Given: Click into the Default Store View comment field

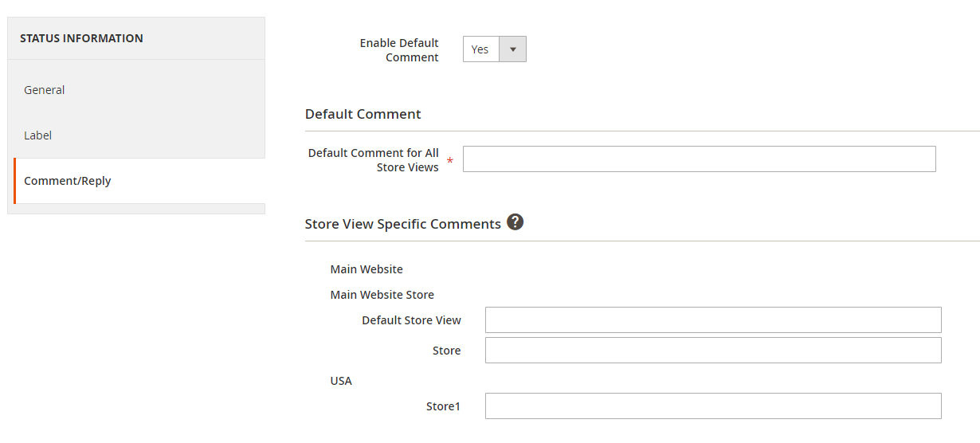Looking at the screenshot, I should (713, 320).
